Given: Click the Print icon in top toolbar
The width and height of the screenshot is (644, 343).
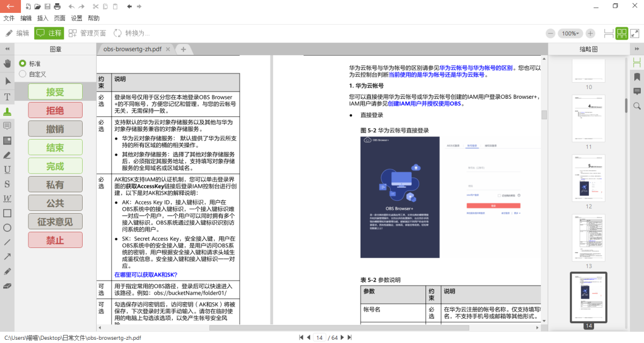Looking at the screenshot, I should point(58,6).
